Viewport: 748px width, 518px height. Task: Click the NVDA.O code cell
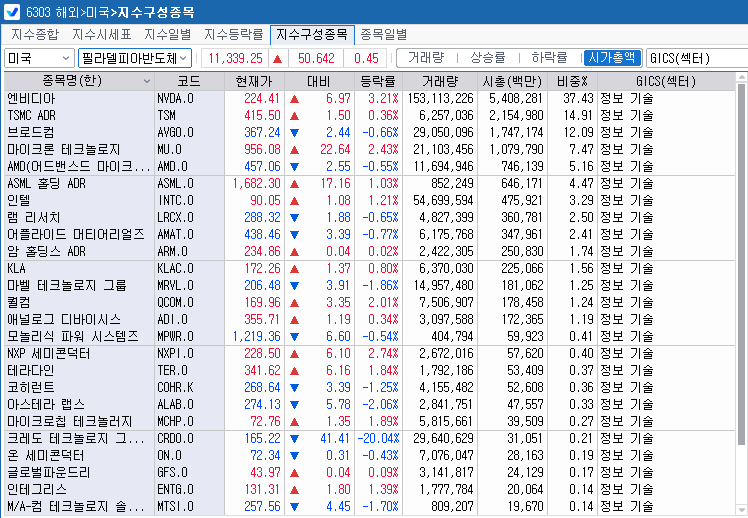[x=189, y=99]
